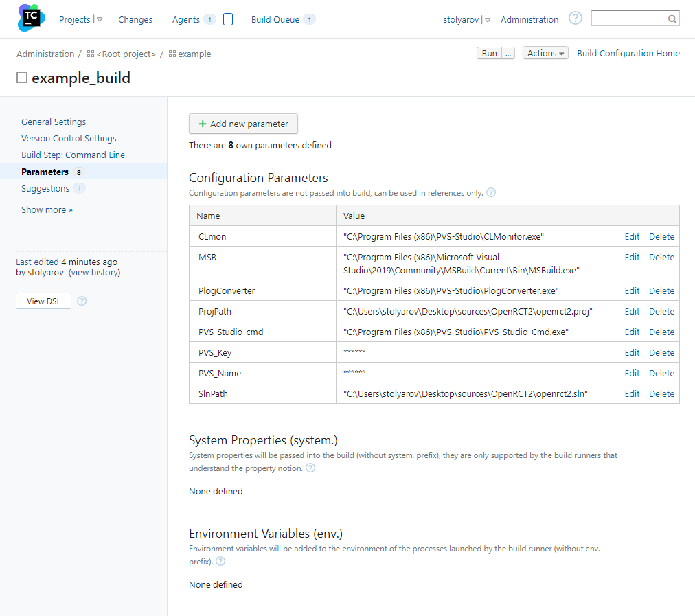Edit the MSB parameter
Viewport: 695px width, 616px height.
632,257
